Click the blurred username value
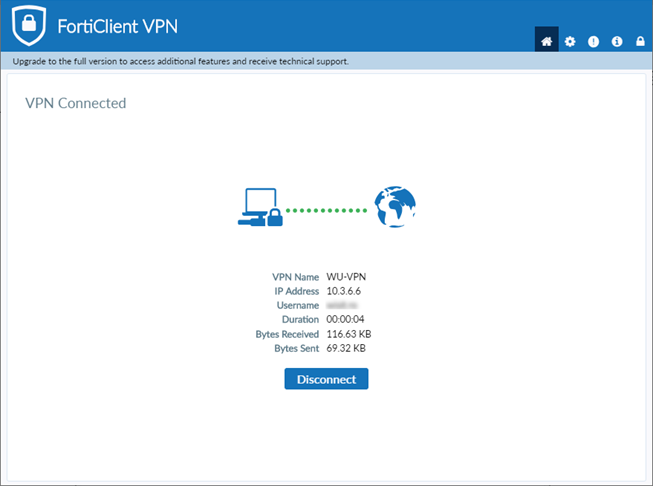 (341, 305)
